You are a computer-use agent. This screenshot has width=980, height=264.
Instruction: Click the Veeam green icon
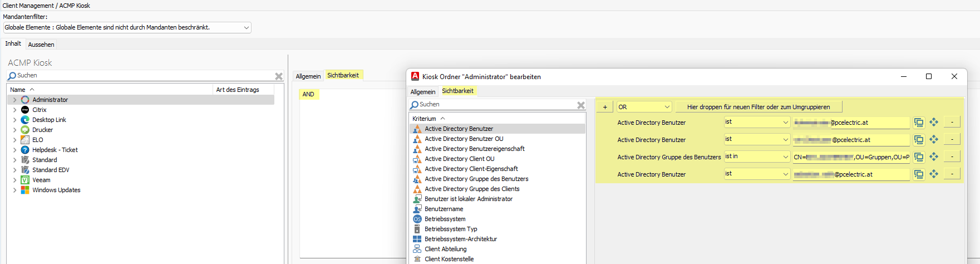[25, 180]
